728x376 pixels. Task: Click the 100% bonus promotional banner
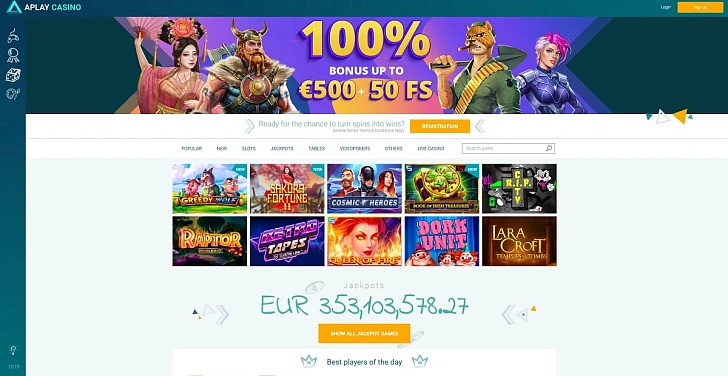point(364,65)
